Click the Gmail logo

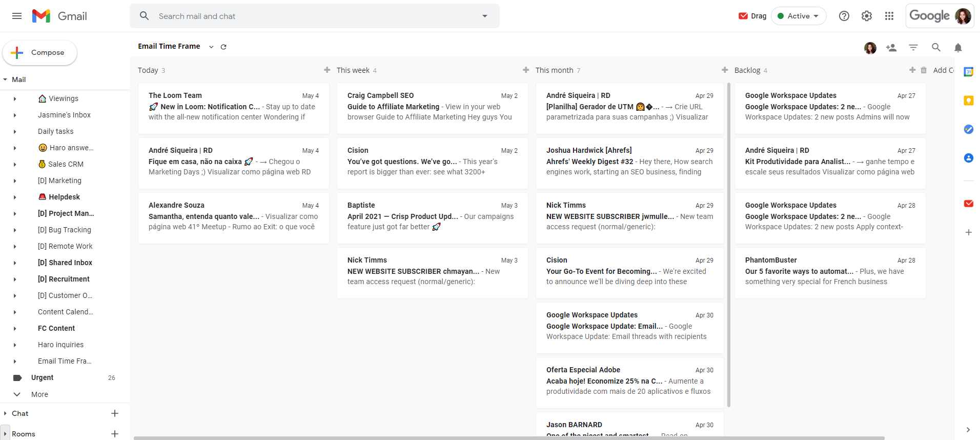click(x=59, y=16)
